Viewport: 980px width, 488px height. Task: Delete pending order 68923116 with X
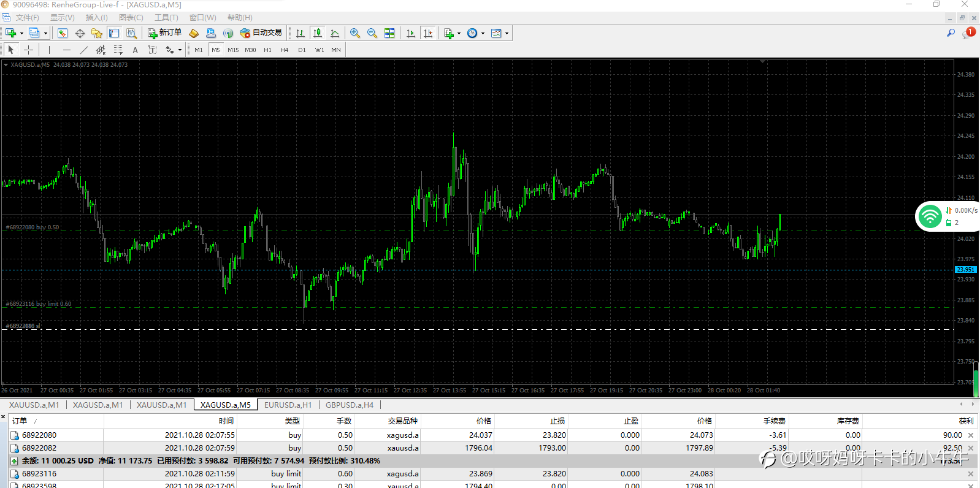point(971,474)
